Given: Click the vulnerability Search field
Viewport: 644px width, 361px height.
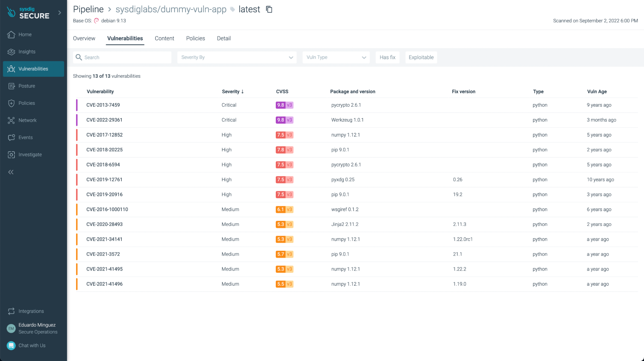Looking at the screenshot, I should 126,57.
